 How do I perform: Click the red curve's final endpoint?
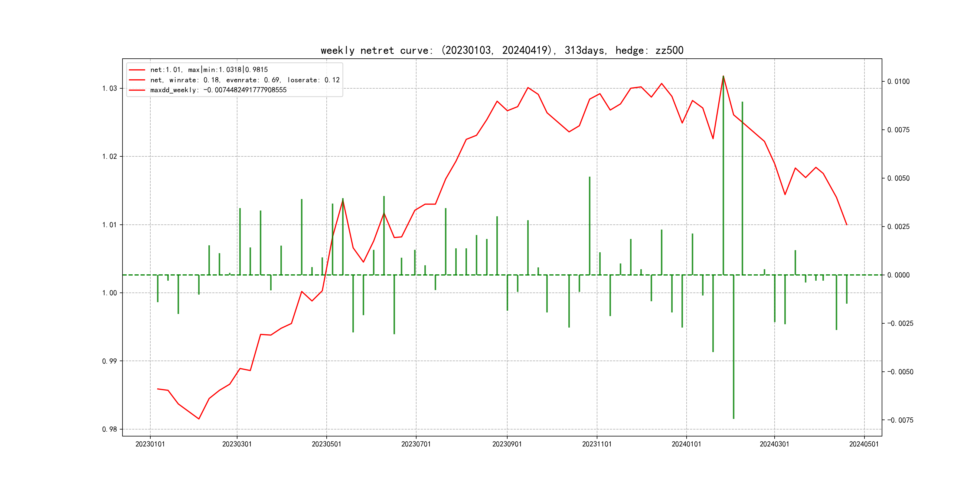(x=847, y=224)
